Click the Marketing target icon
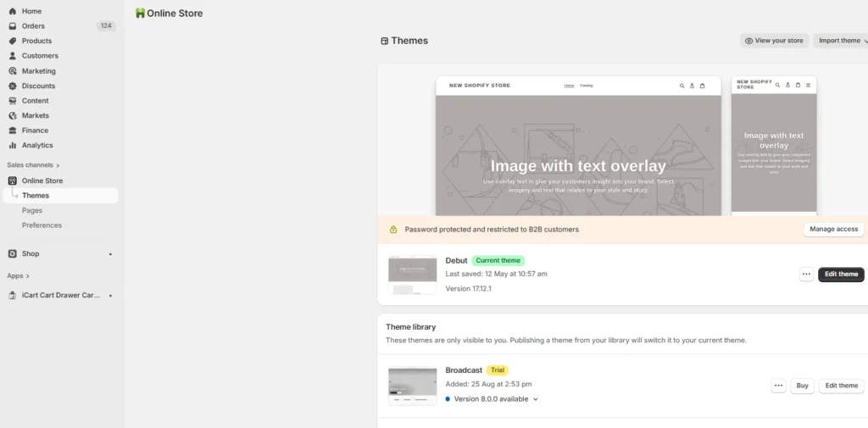Viewport: 868px width, 428px height. coord(12,71)
